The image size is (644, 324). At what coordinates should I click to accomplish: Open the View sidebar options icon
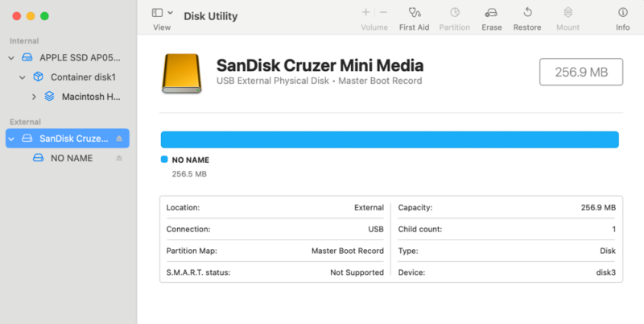(x=157, y=13)
